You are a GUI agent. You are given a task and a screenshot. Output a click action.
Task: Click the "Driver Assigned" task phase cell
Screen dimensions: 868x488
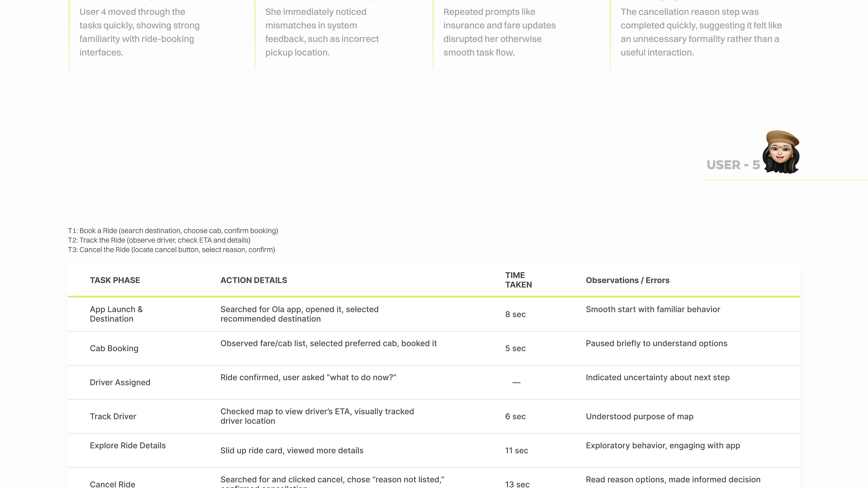coord(120,382)
